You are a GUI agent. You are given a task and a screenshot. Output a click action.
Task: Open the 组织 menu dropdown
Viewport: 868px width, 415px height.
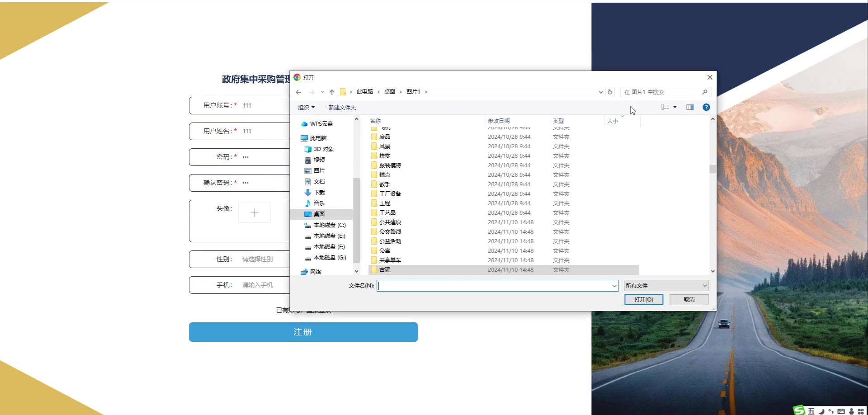[x=306, y=108]
